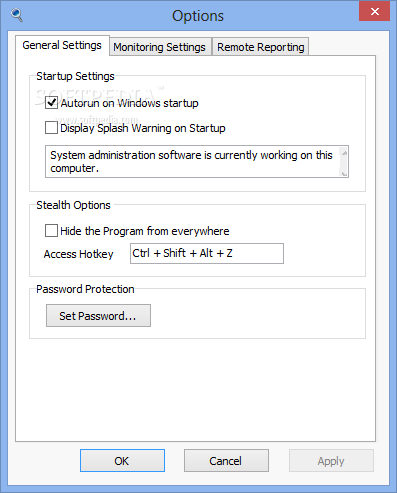Click the grayed-out Apply button

pos(331,461)
